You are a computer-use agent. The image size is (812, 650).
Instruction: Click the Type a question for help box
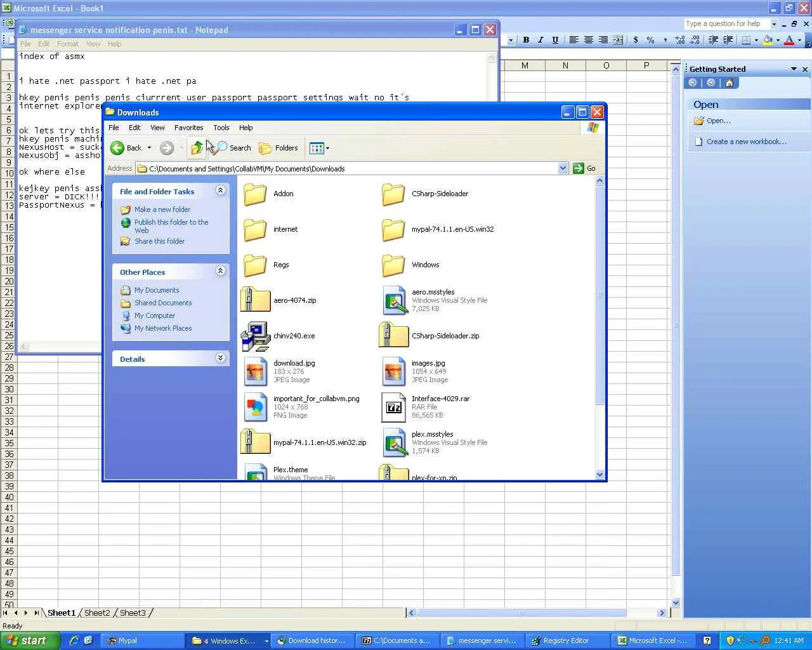727,23
